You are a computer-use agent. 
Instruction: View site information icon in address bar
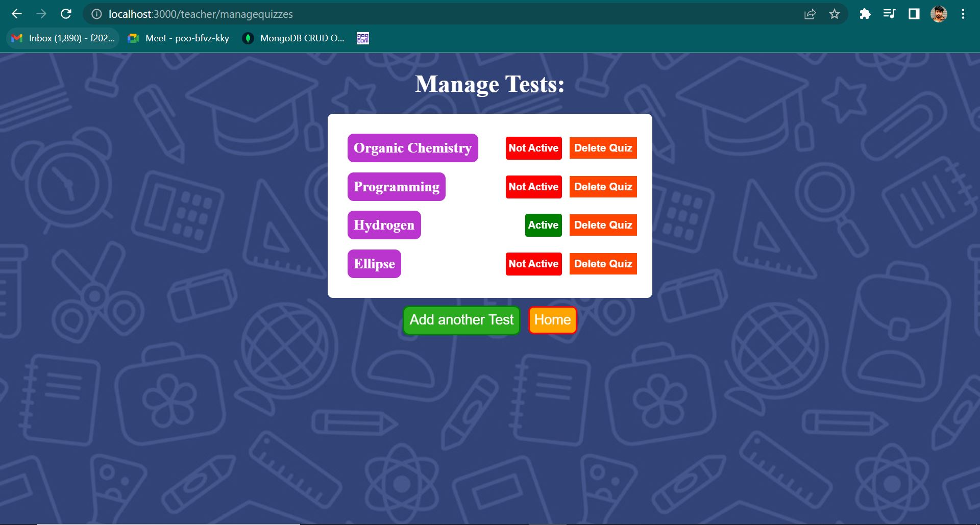(96, 14)
